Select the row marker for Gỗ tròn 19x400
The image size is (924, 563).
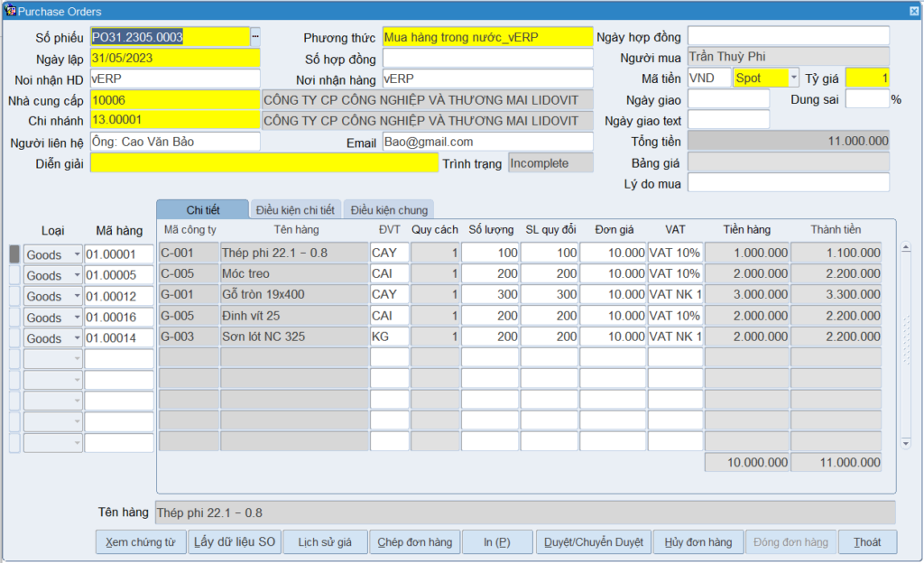(x=14, y=296)
